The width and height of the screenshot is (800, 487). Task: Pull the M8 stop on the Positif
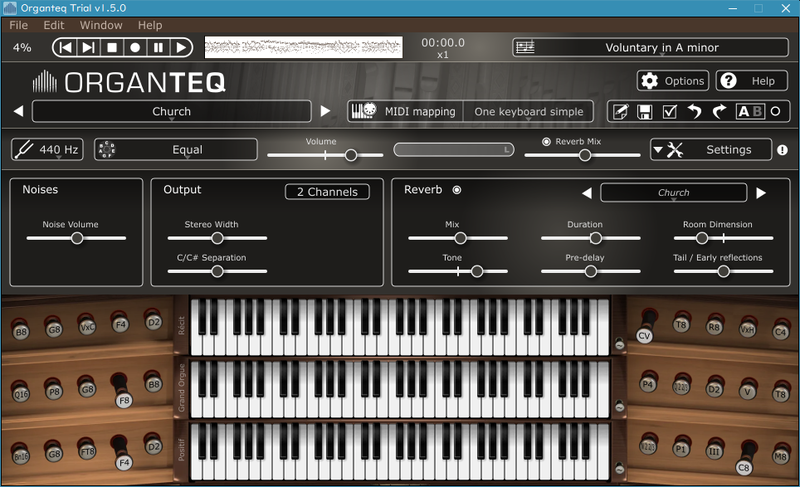[x=780, y=455]
